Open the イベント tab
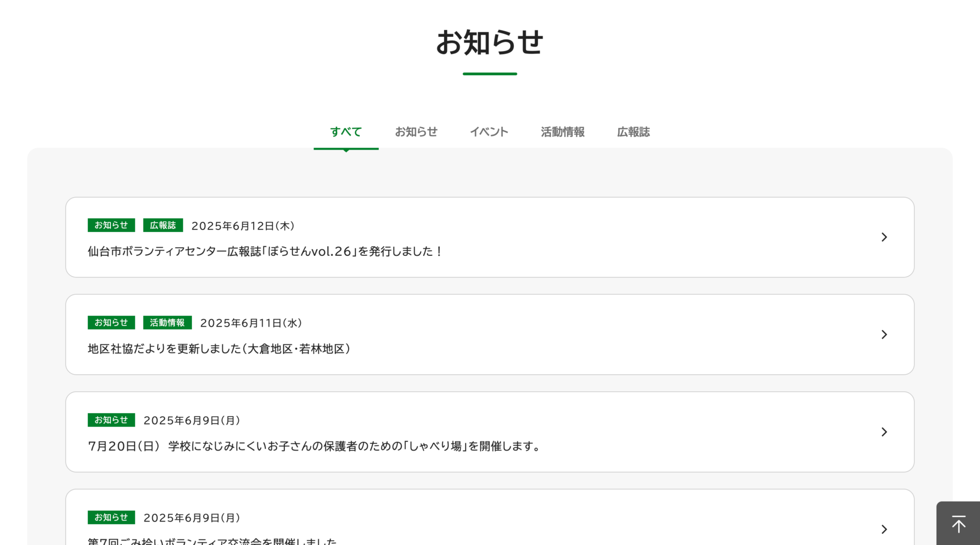The height and width of the screenshot is (545, 980). point(489,132)
